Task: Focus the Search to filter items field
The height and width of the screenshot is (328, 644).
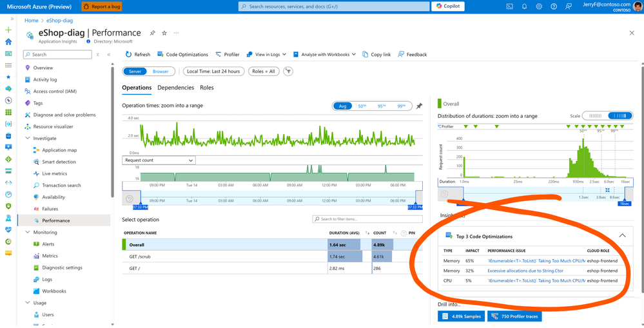Action: point(367,219)
